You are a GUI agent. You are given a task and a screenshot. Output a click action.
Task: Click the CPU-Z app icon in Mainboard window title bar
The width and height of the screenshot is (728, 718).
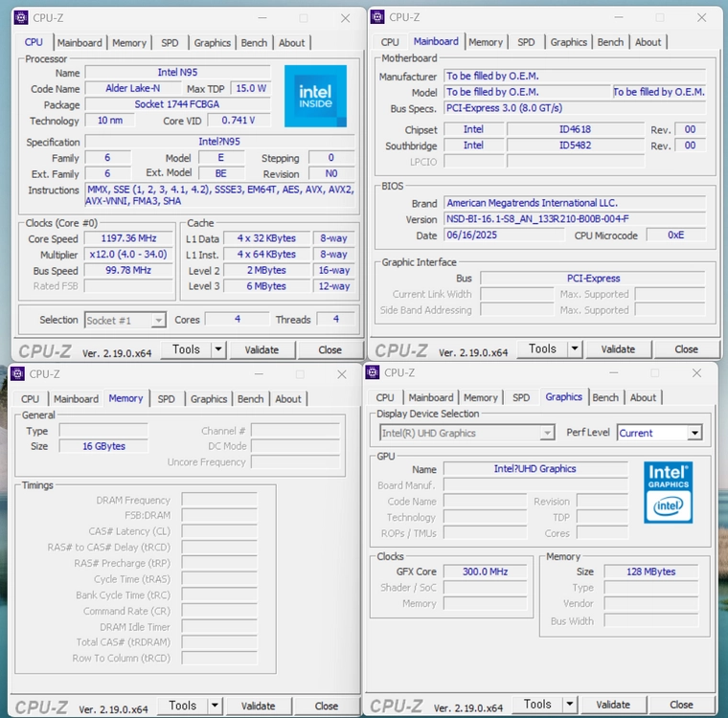pyautogui.click(x=377, y=17)
